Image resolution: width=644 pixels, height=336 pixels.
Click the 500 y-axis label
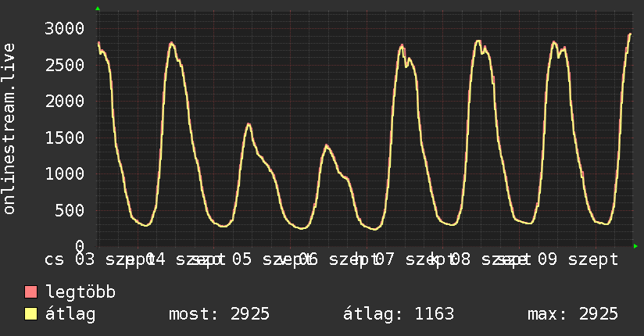point(70,210)
